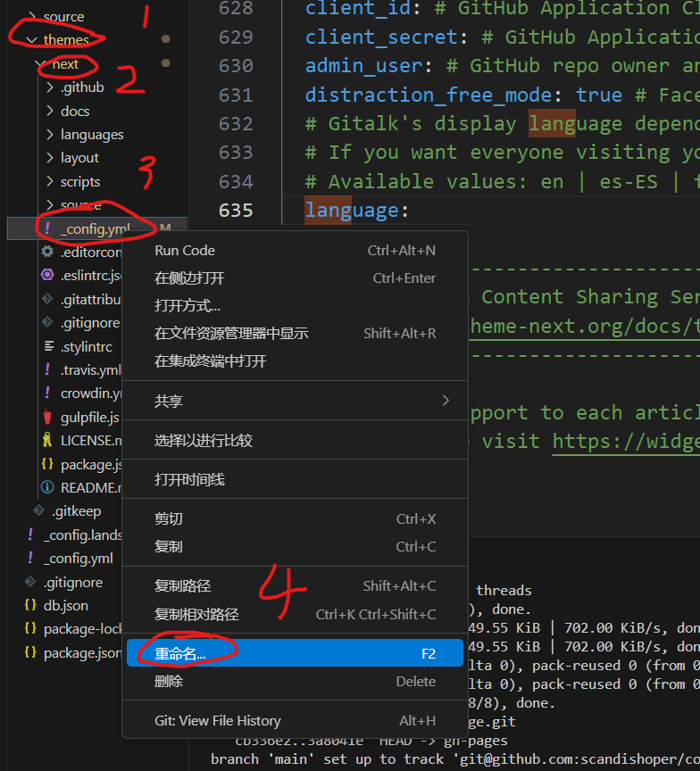Screen dimensions: 700x771
Task: Open the 共享 submenu arrow
Action: point(446,401)
